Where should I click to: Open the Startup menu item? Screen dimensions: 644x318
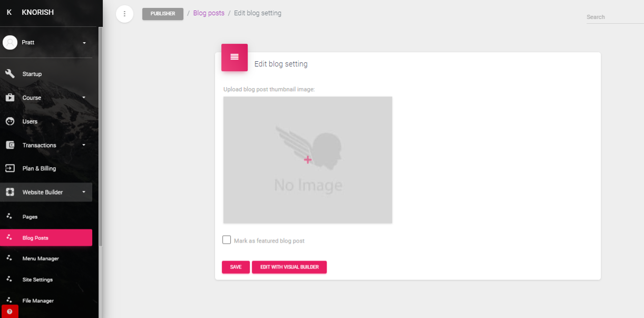46,74
